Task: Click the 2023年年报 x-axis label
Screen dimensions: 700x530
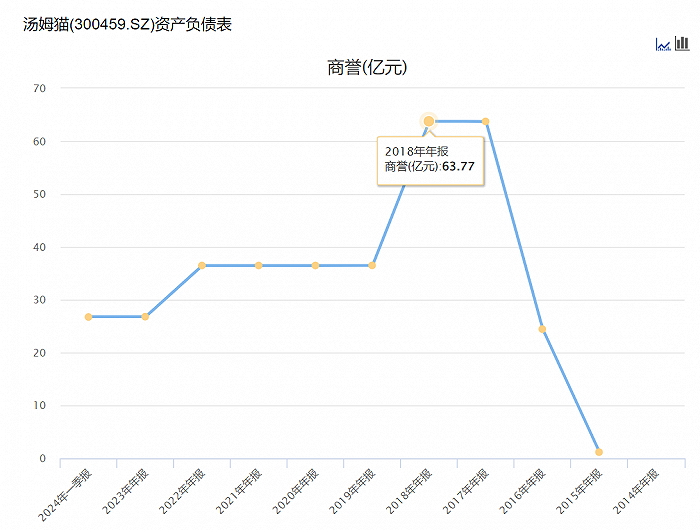Action: tap(125, 491)
